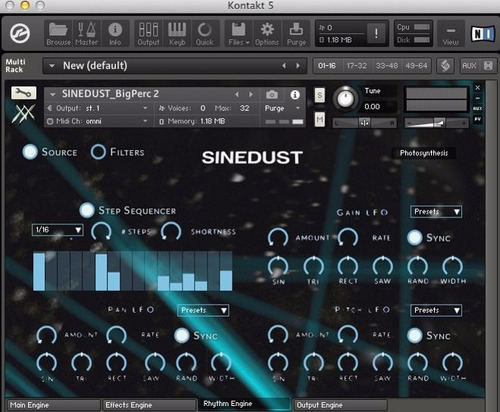Select the Filters radio button
This screenshot has height=412, width=500.
pyautogui.click(x=98, y=152)
